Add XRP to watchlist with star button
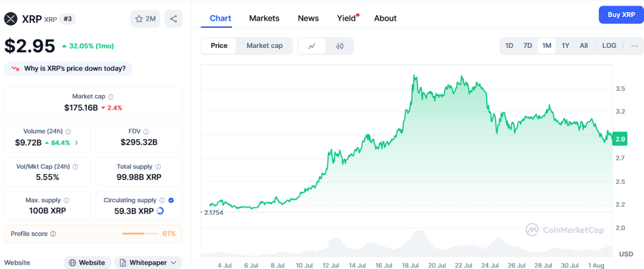 coord(145,19)
